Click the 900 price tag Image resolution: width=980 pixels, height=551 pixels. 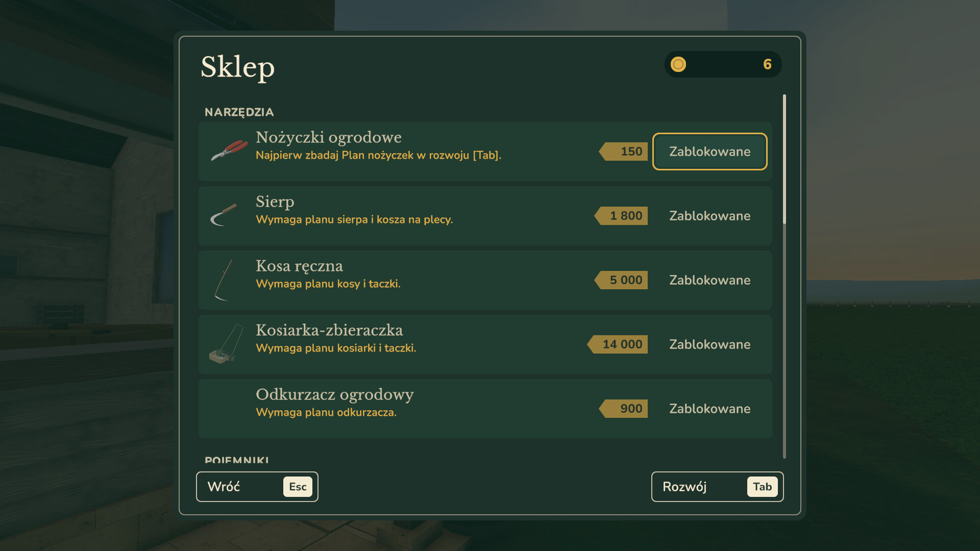pyautogui.click(x=624, y=409)
